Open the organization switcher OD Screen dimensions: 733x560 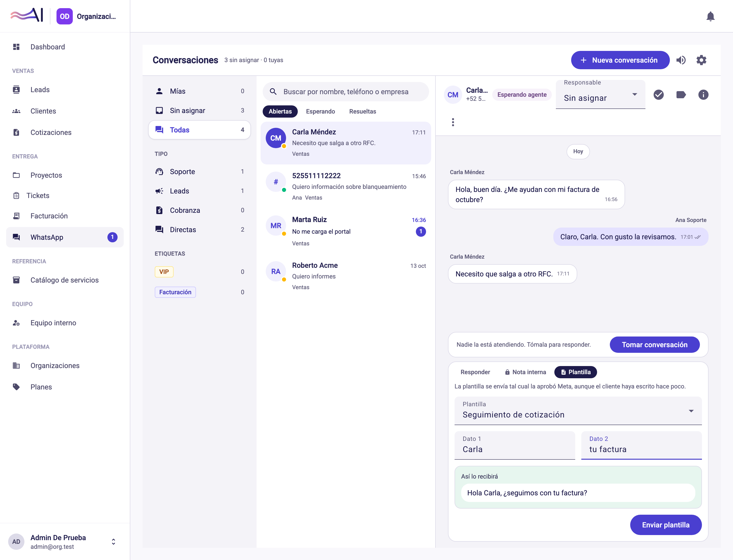click(86, 16)
